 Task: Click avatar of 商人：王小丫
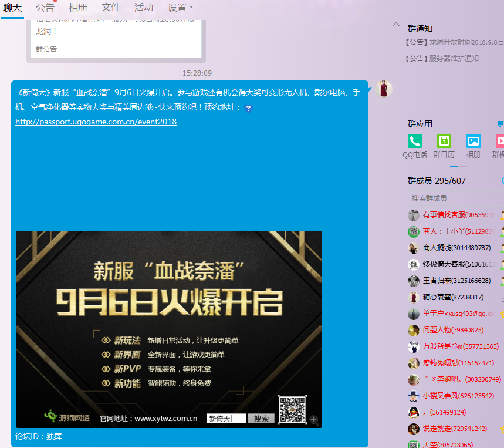pos(414,231)
